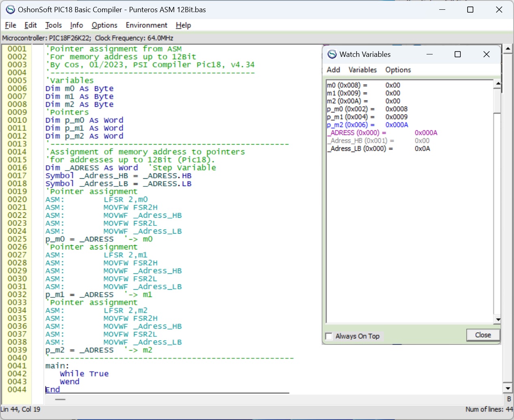Maximize the main compiler window
Screen dimensions: 514x420
(x=470, y=10)
